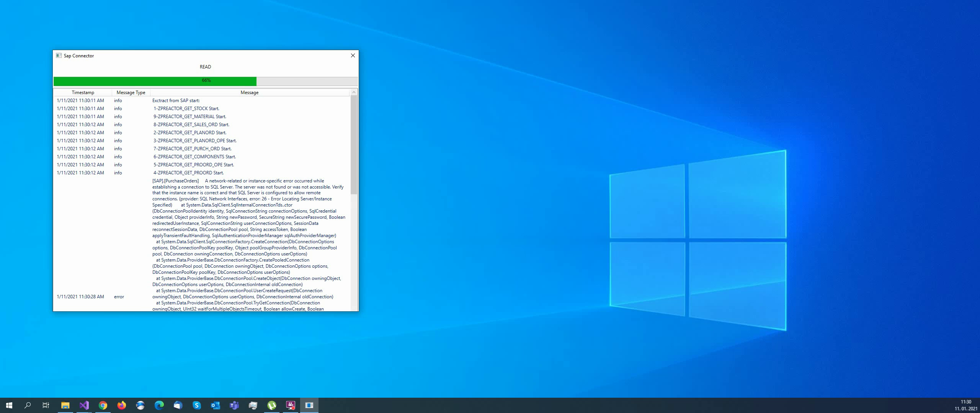Open File Explorer from the taskbar
This screenshot has height=413, width=980.
coord(65,405)
